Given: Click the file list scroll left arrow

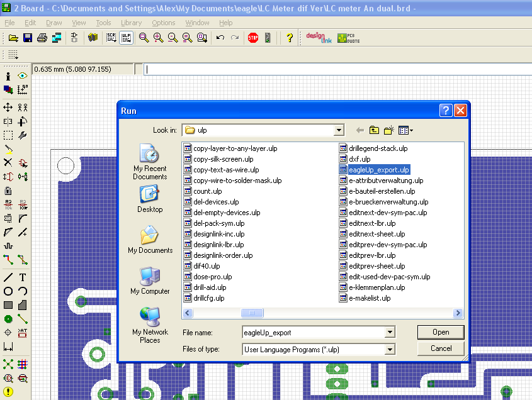Looking at the screenshot, I should pos(188,313).
